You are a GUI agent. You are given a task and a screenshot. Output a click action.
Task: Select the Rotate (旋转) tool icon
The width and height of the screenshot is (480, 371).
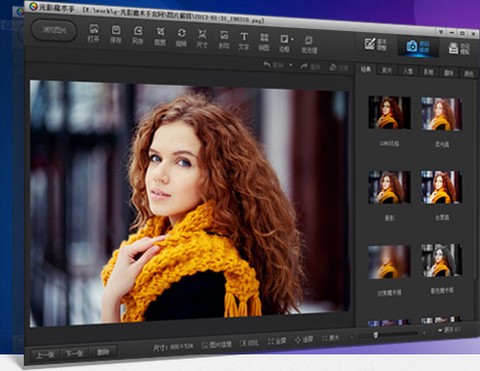[181, 38]
